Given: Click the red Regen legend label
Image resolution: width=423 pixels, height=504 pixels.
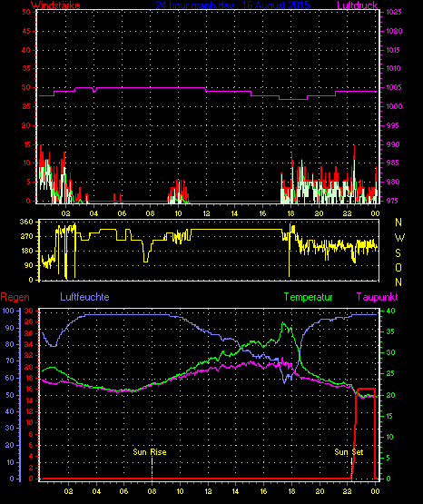Looking at the screenshot, I should 15,297.
